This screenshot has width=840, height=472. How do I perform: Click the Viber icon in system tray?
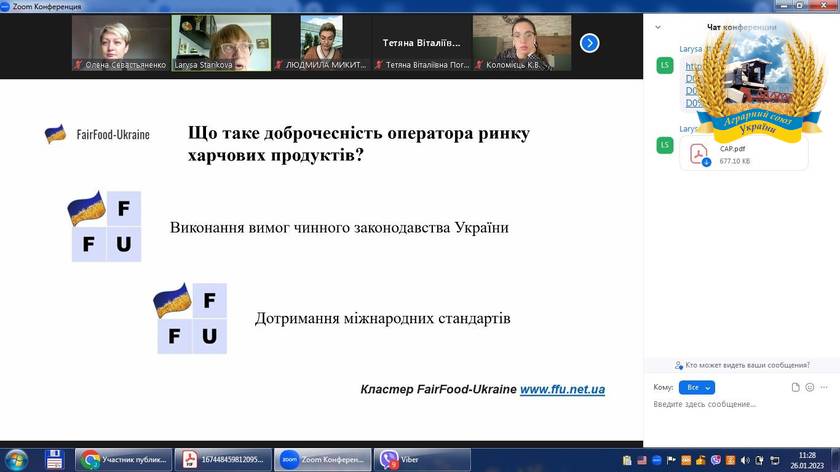[716, 460]
